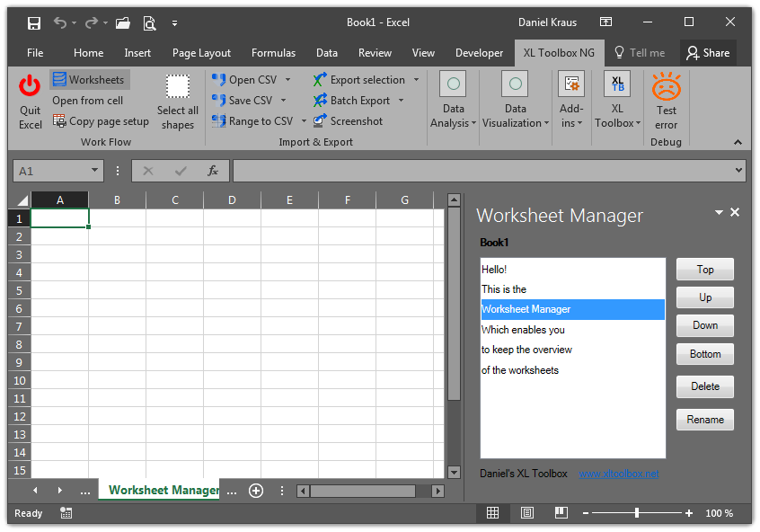Click the Open CSV button
This screenshot has width=760, height=532.
point(244,80)
